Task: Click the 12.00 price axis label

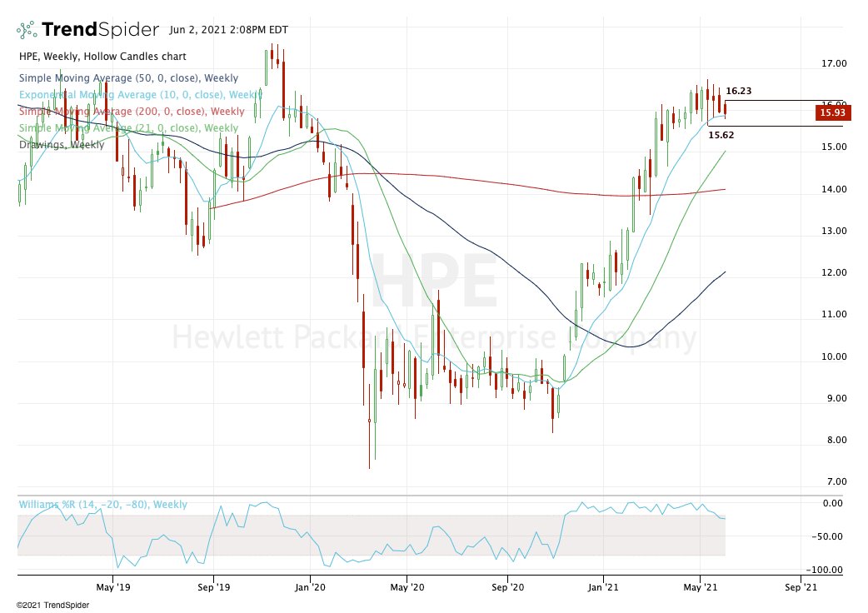Action: click(x=834, y=272)
